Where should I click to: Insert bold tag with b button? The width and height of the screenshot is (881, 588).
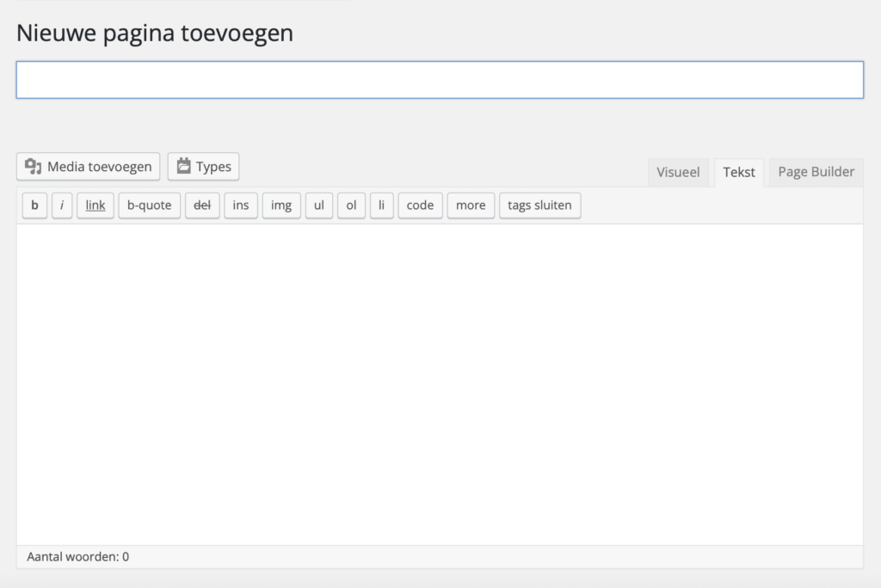pos(34,205)
